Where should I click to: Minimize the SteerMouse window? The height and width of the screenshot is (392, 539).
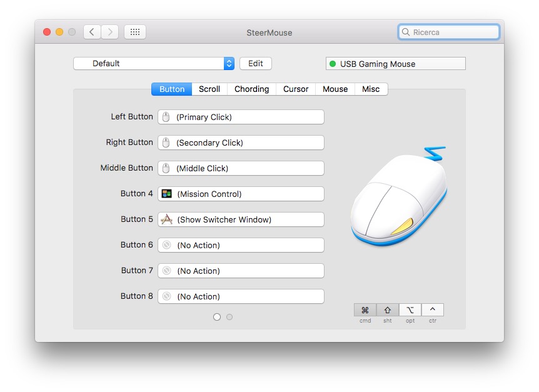(x=59, y=32)
